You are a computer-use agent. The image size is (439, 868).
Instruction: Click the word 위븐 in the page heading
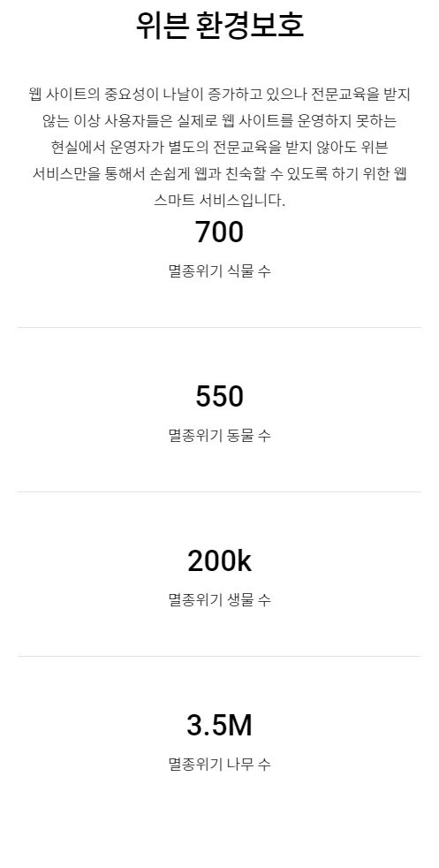(x=162, y=25)
